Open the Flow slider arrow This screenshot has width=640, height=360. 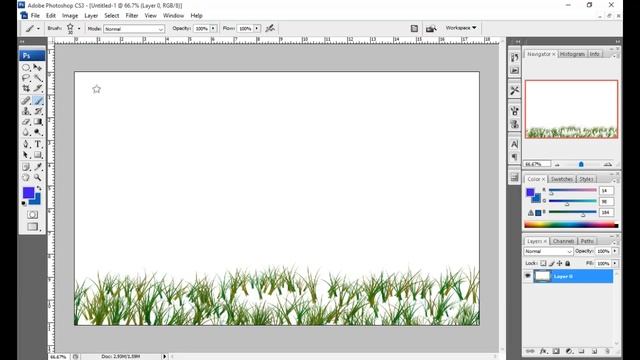(257, 29)
